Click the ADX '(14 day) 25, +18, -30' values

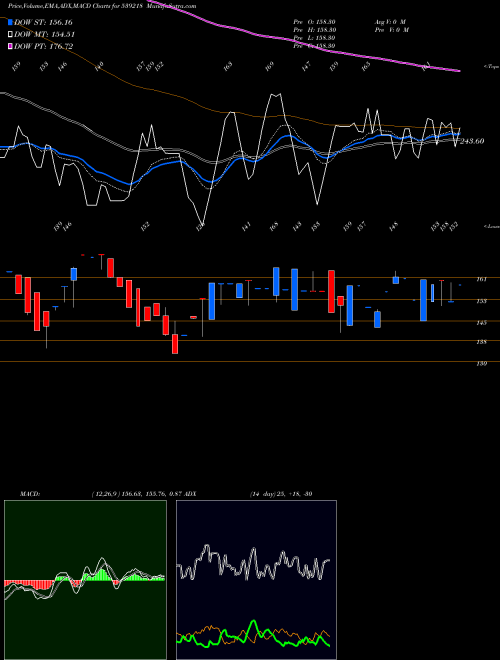tap(281, 494)
